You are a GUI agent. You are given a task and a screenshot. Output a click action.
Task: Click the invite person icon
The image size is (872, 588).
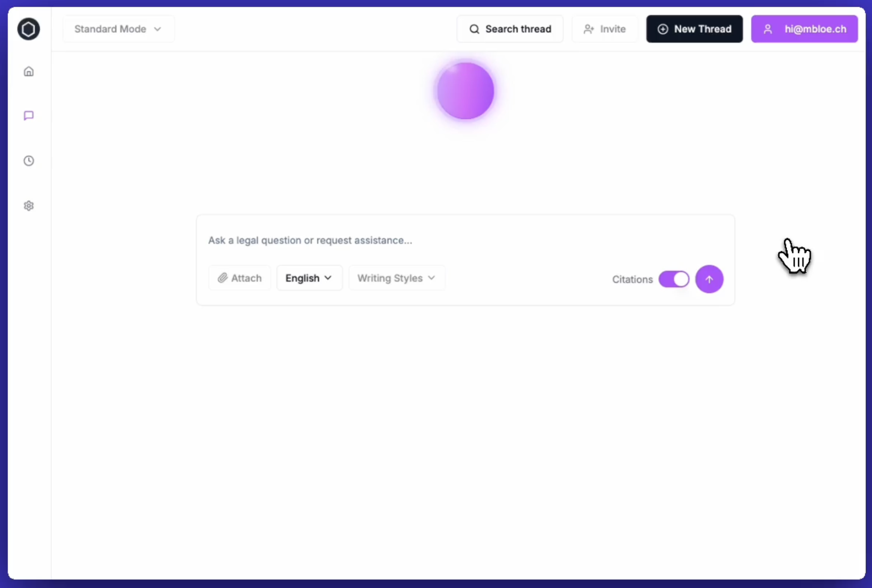tap(588, 29)
